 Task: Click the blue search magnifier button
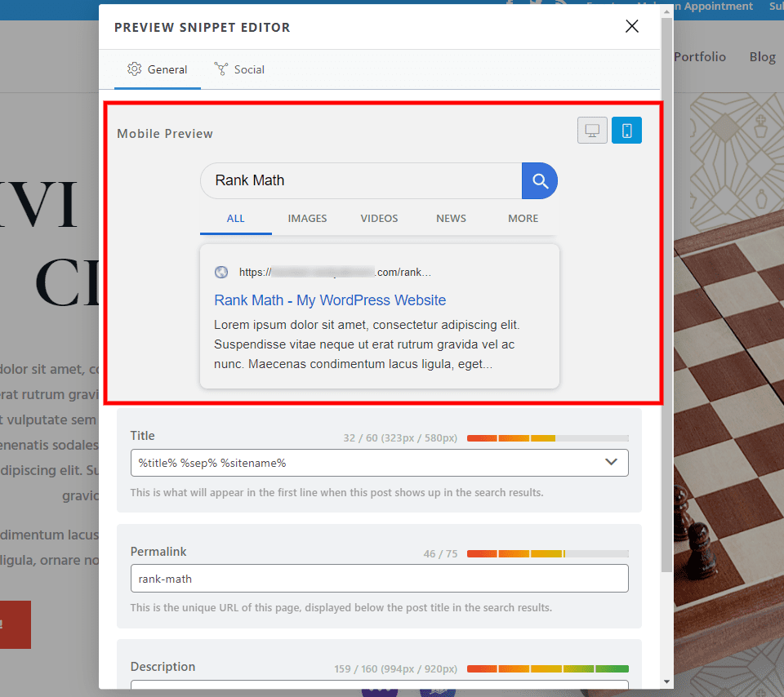539,180
